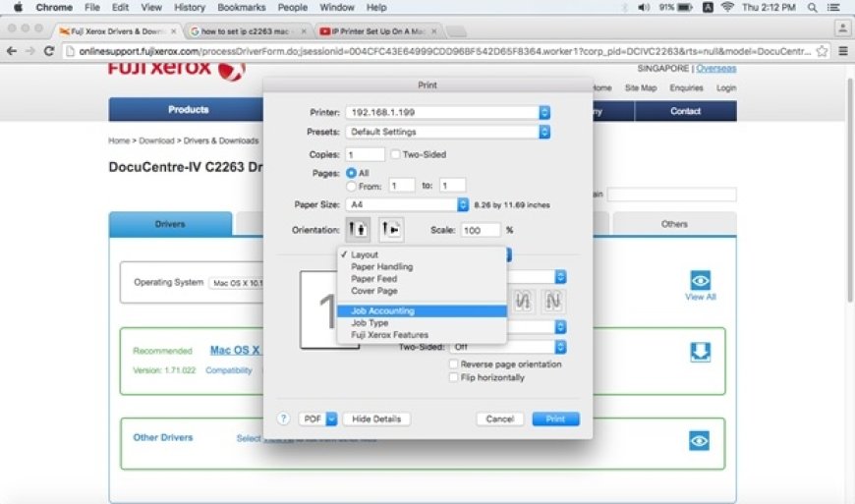Viewport: 855px width, 504px height.
Task: Reload the page in Chrome
Action: tap(48, 51)
